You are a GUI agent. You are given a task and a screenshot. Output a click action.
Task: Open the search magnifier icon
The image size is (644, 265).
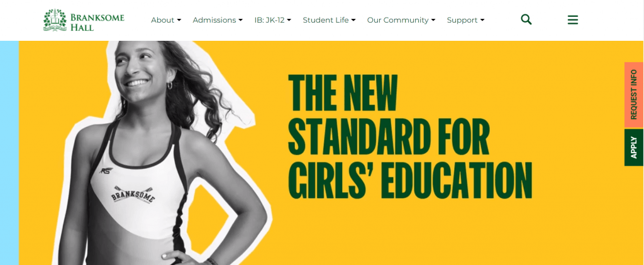click(x=526, y=19)
